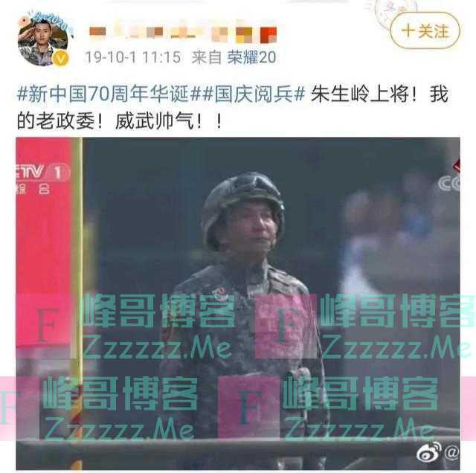Viewport: 476px width, 473px height.
Task: Click the red stamp decoration above follow button
Action: [395, 10]
